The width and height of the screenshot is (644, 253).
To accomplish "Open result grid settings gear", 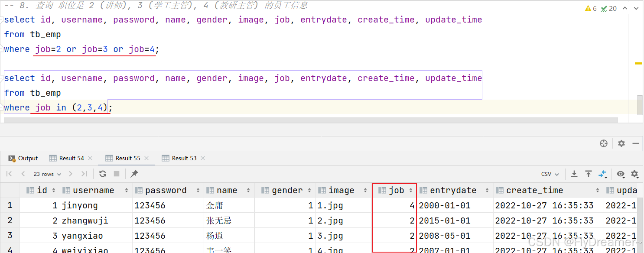I will (x=635, y=174).
